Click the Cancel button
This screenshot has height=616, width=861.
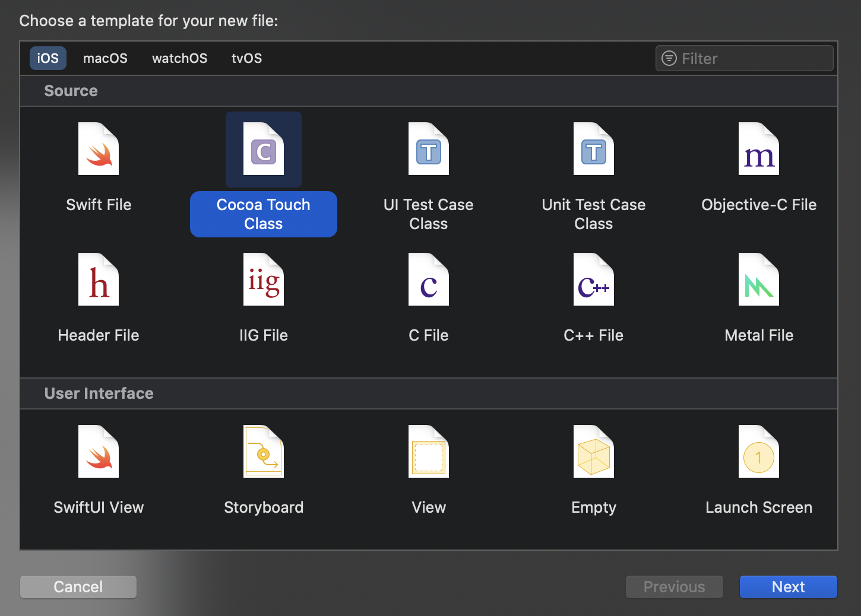pos(78,587)
